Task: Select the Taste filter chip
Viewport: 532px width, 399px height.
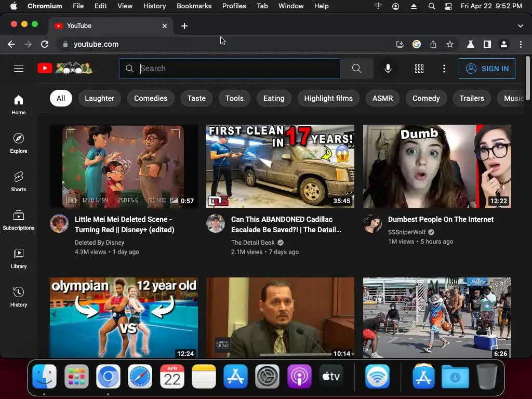Action: point(196,98)
